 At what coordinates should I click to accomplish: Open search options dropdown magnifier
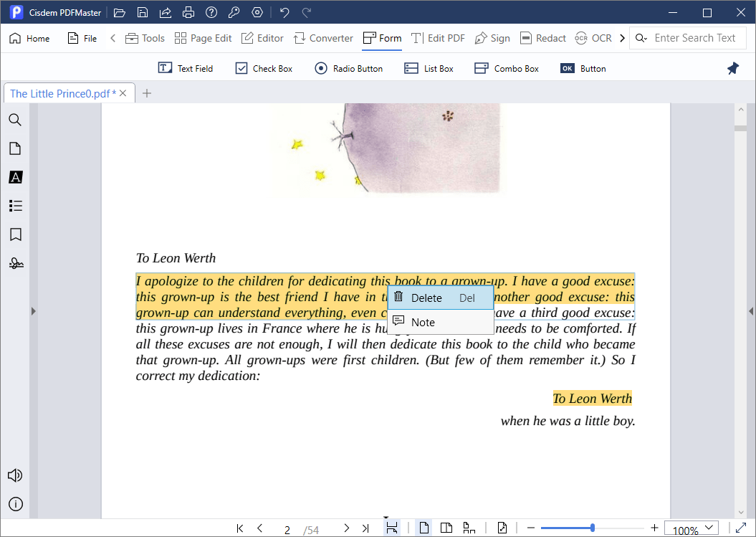[x=641, y=38]
